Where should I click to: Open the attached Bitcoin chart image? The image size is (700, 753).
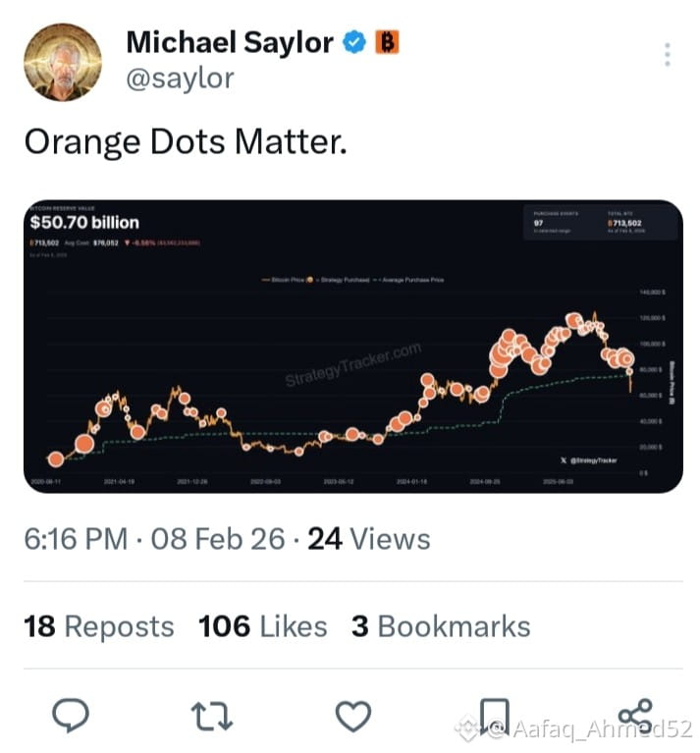coord(352,347)
